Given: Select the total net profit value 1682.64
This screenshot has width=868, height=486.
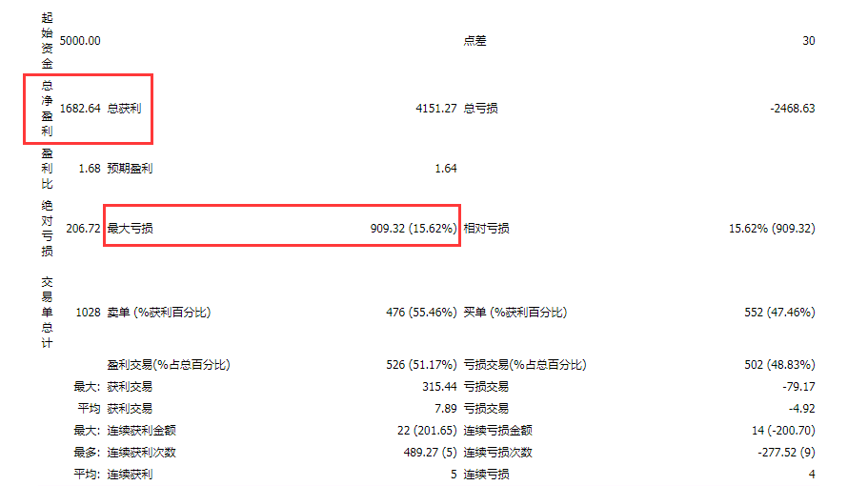Looking at the screenshot, I should click(80, 109).
